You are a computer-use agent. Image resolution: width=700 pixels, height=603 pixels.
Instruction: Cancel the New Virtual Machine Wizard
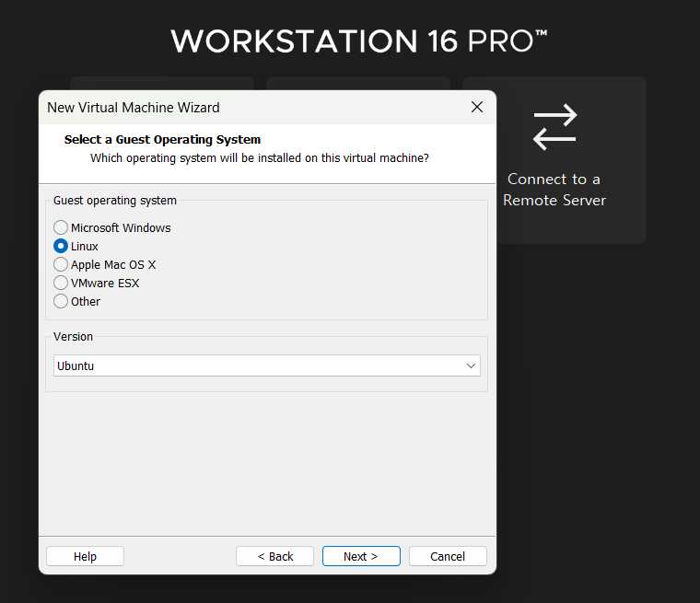(448, 556)
